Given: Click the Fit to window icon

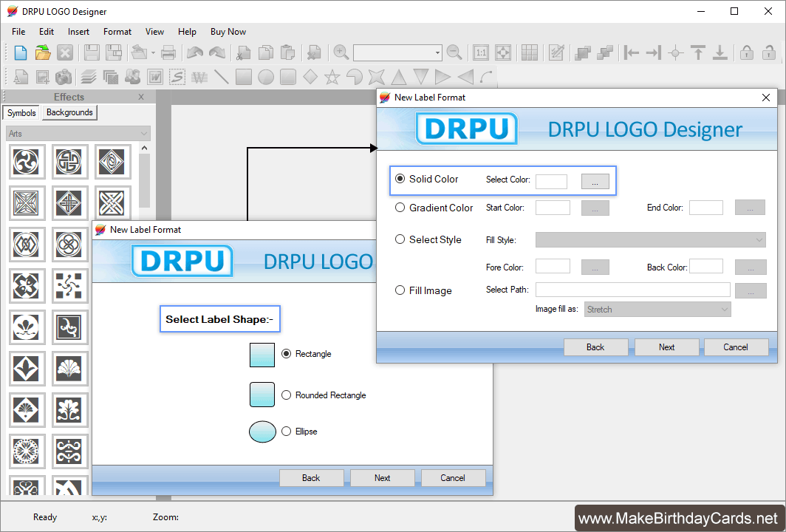Looking at the screenshot, I should click(x=503, y=52).
